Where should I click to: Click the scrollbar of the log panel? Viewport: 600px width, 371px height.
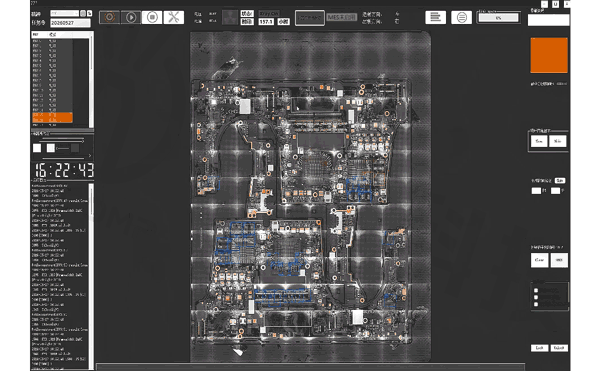pyautogui.click(x=91, y=275)
